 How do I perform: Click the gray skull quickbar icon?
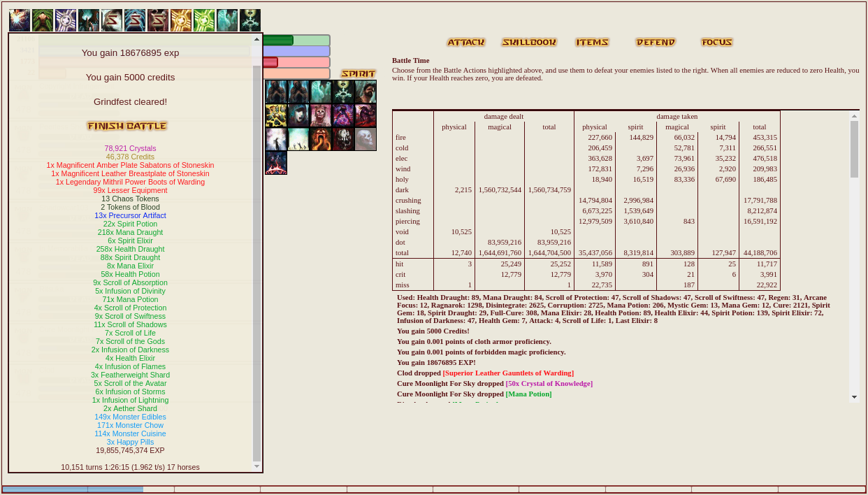pos(366,139)
